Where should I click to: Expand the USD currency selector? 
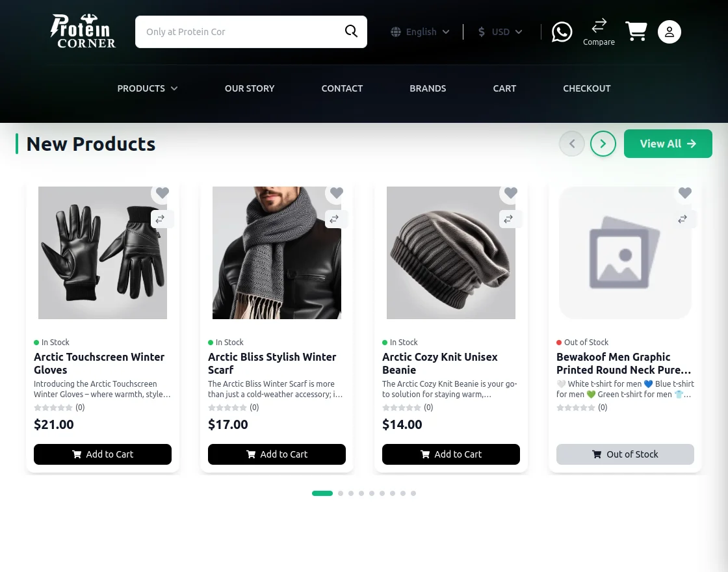499,32
